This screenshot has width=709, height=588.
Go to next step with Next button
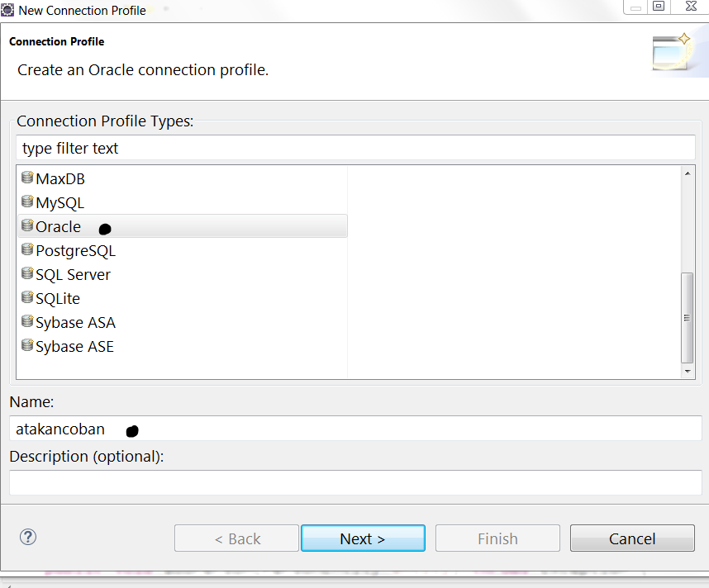[x=363, y=538]
